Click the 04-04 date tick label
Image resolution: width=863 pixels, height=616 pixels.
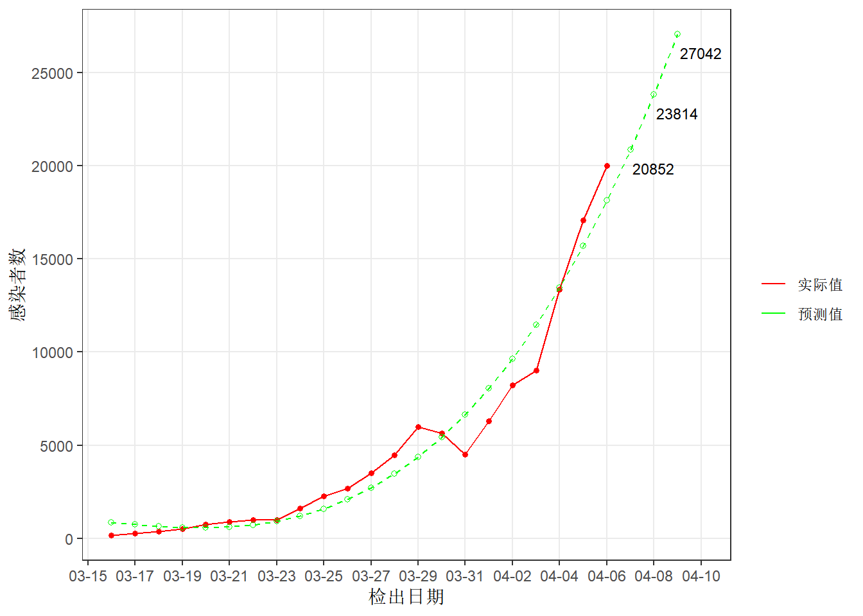point(559,576)
